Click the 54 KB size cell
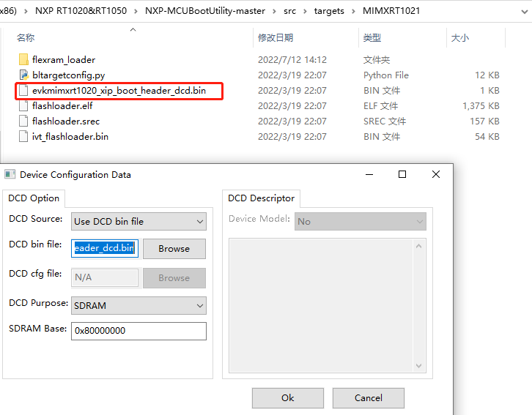Screen dimensions: 532x415 pos(487,137)
